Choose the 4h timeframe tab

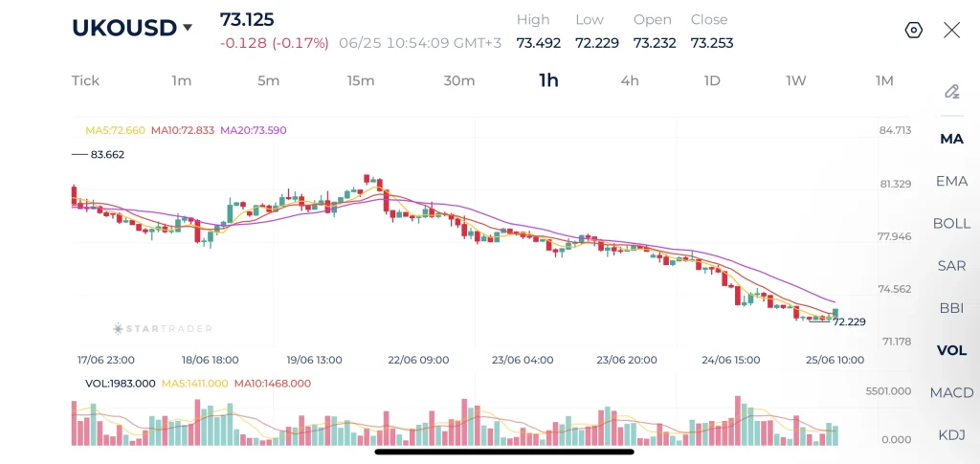pos(630,80)
